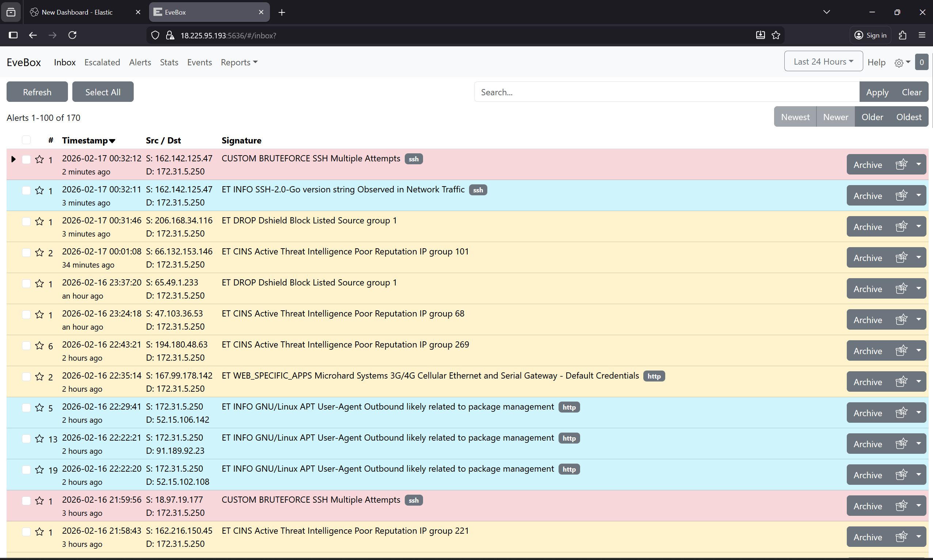Click the inbox count badge showing 0
This screenshot has height=560, width=933.
click(x=922, y=62)
